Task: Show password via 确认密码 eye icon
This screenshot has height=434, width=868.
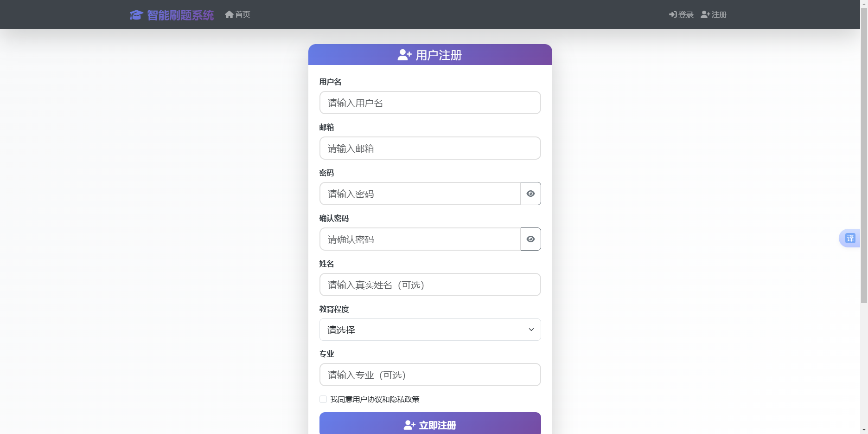Action: click(x=530, y=239)
